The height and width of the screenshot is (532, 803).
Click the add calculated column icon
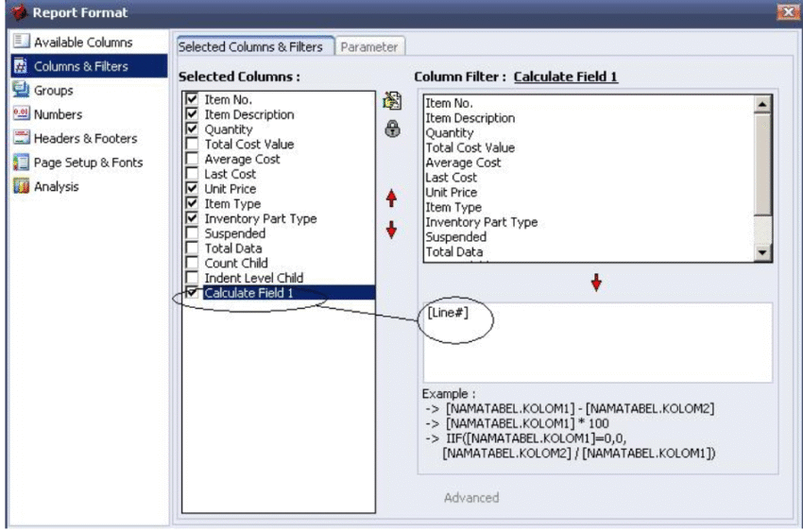pyautogui.click(x=392, y=100)
